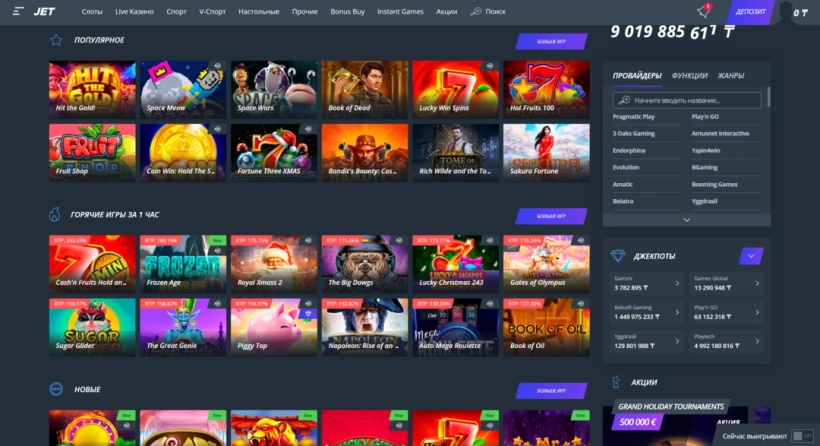Viewport: 820px width, 446px height.
Task: Open Live Казино in the top menu
Action: point(135,12)
